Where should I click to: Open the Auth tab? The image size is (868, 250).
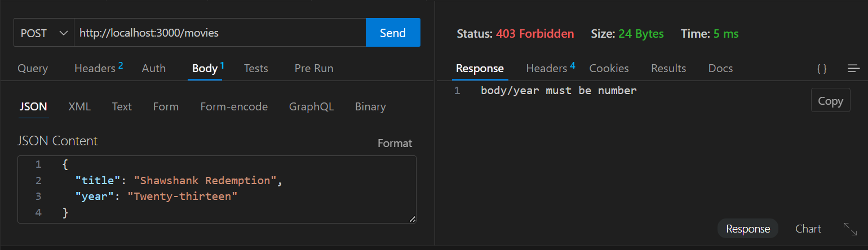click(154, 68)
